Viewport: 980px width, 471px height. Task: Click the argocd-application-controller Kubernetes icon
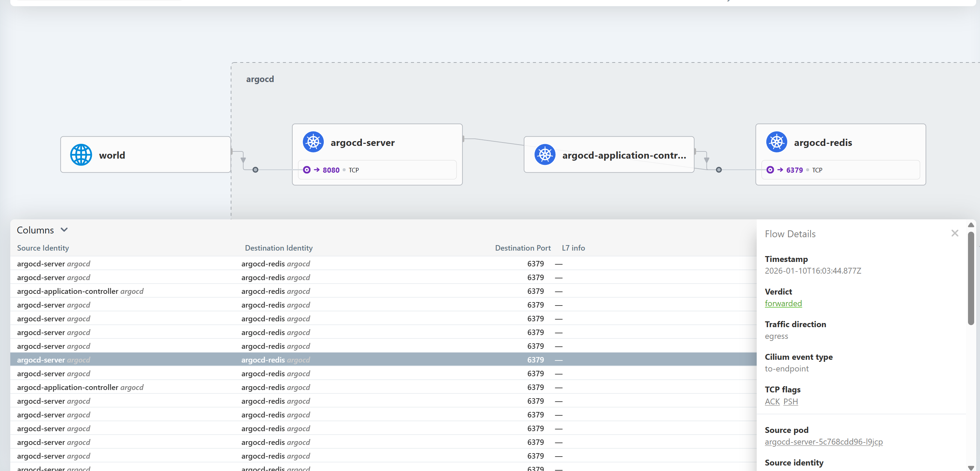tap(545, 155)
